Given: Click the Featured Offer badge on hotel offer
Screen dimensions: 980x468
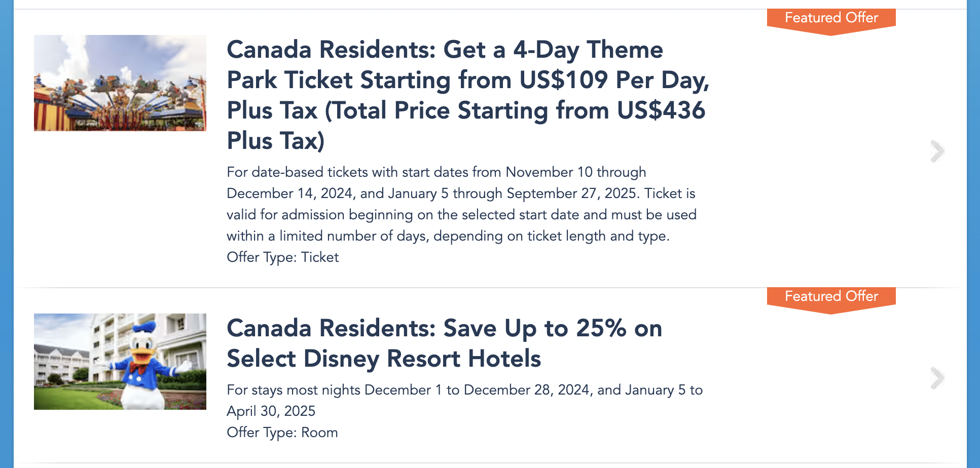Looking at the screenshot, I should [x=831, y=297].
